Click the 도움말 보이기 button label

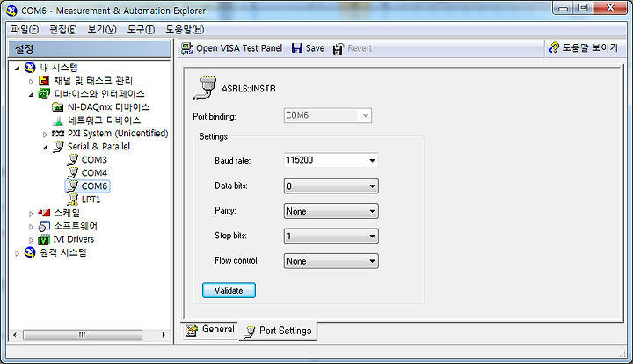click(x=590, y=48)
